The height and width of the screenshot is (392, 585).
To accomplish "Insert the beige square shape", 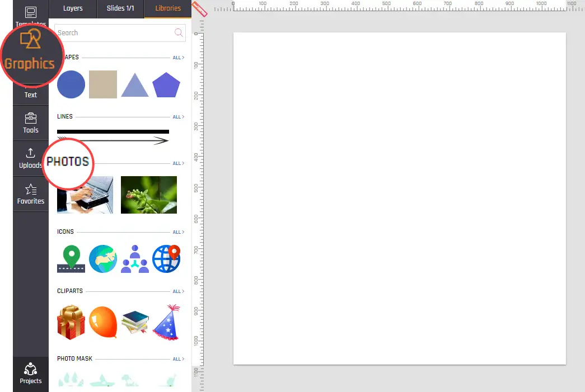I will (103, 84).
